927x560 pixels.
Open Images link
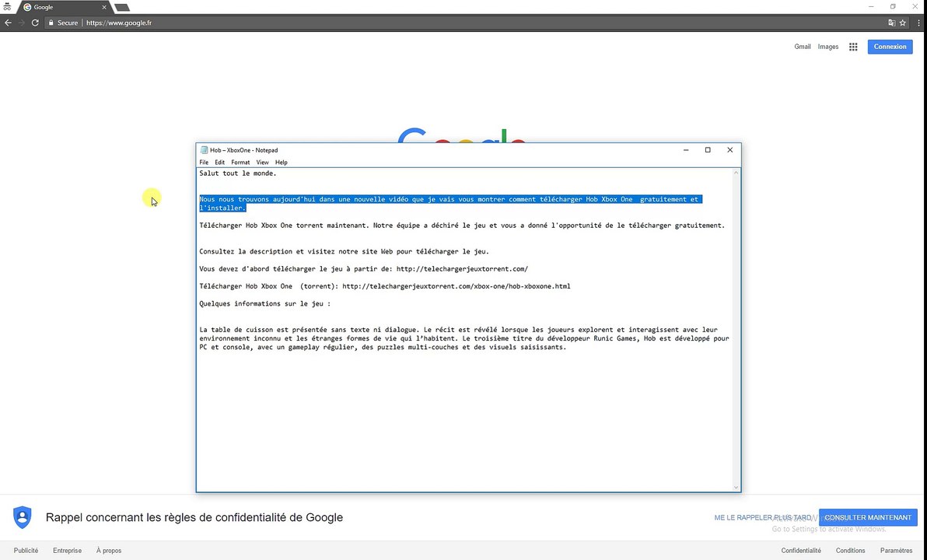(827, 47)
